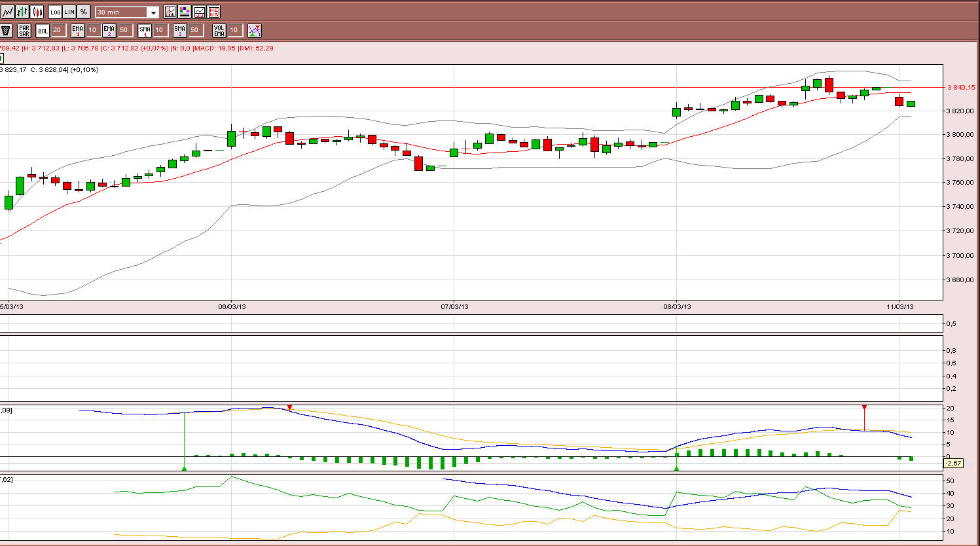980x546 pixels.
Task: Open the 30 min timeframe dropdown
Action: click(x=127, y=12)
